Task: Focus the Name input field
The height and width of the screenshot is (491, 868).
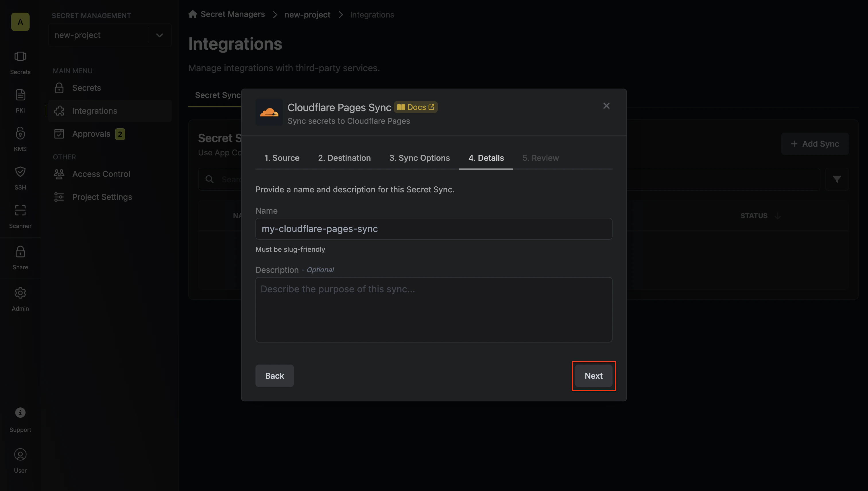Action: (x=434, y=229)
